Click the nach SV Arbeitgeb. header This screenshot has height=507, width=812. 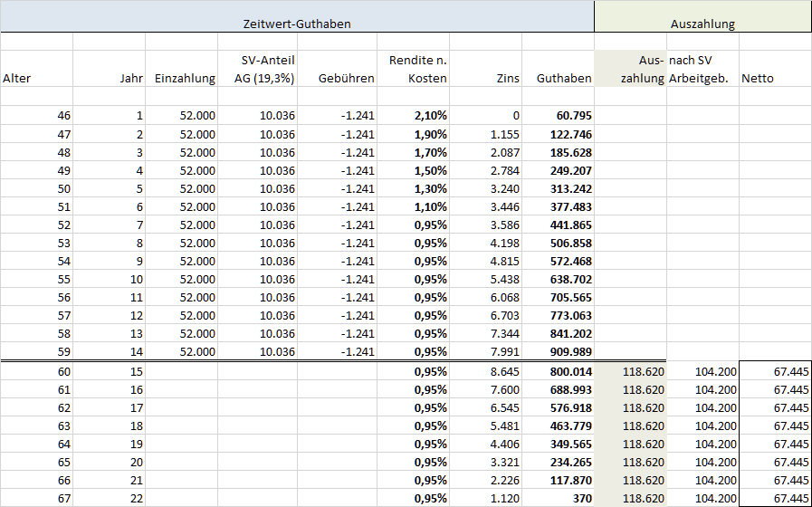[702, 69]
